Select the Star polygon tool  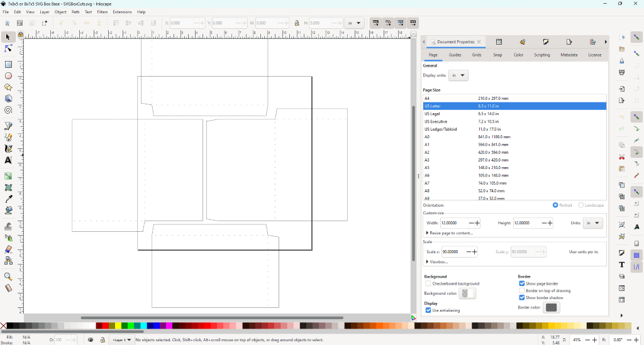click(x=8, y=87)
